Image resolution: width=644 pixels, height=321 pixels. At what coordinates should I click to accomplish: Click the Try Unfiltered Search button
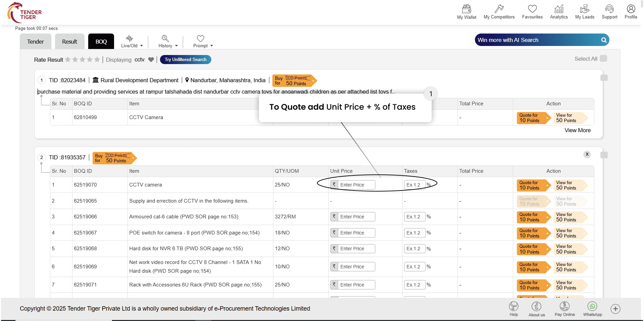tap(185, 60)
